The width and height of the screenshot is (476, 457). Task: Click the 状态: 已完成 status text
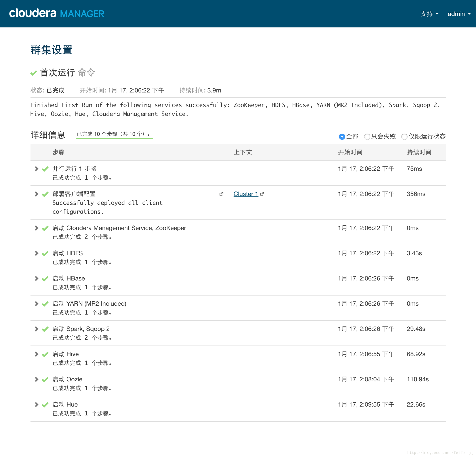tap(47, 90)
